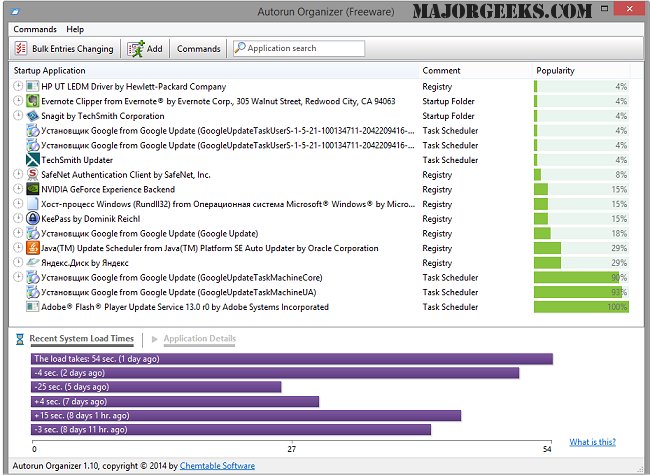Toggle delay clock for Evernote Clipper
650x475 pixels.
point(18,101)
